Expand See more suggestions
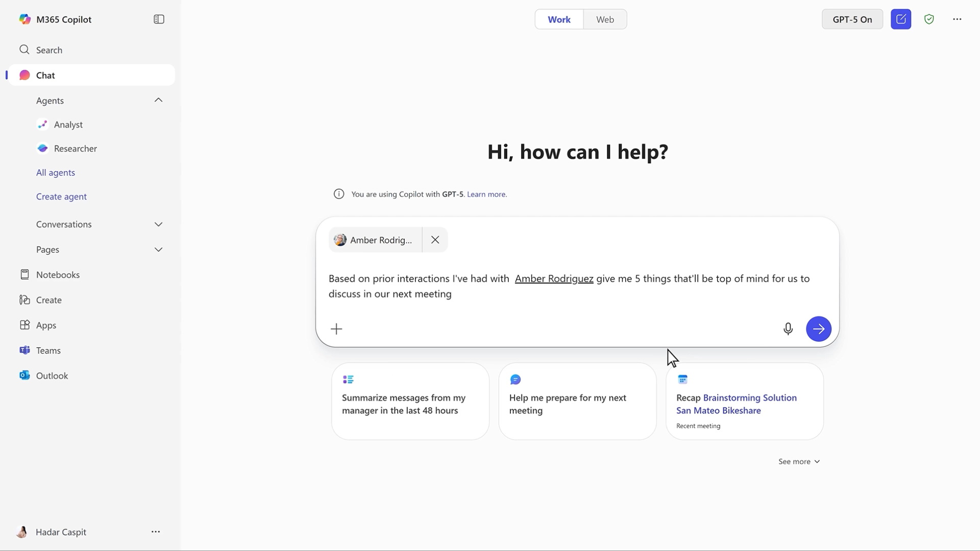 [x=799, y=461]
